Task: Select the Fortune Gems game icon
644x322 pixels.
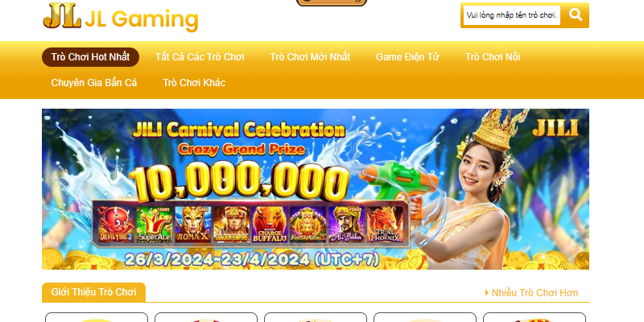Action: coord(308,224)
